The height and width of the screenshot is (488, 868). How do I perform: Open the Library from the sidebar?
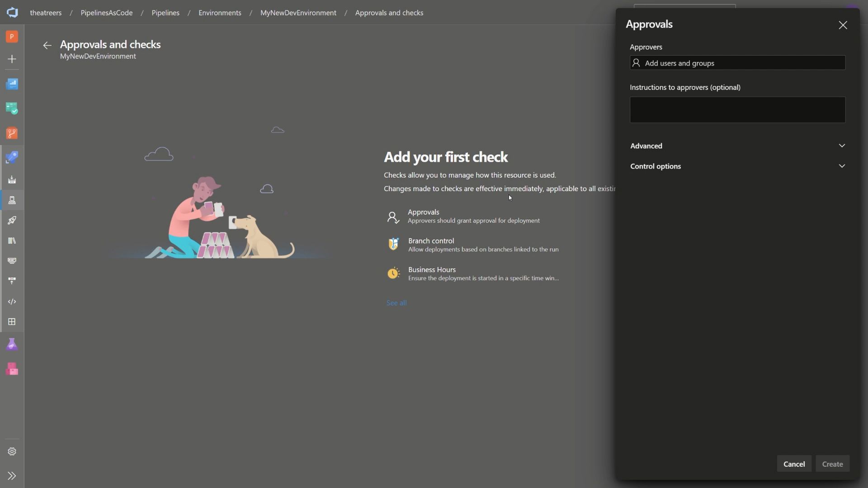pyautogui.click(x=12, y=240)
